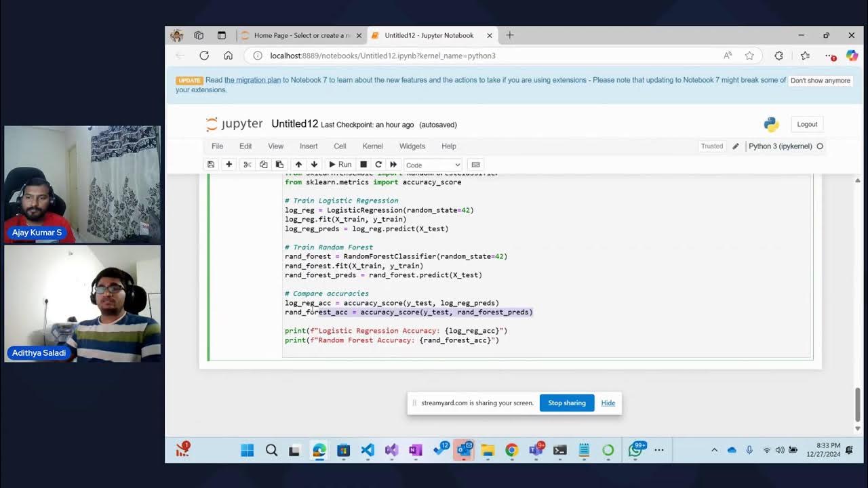The height and width of the screenshot is (488, 868).
Task: Open the Copilot sidebar icon
Action: pyautogui.click(x=852, y=56)
